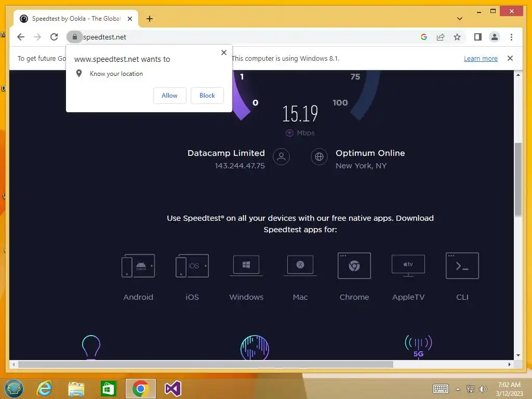Expand the tab search chevron

[460, 19]
